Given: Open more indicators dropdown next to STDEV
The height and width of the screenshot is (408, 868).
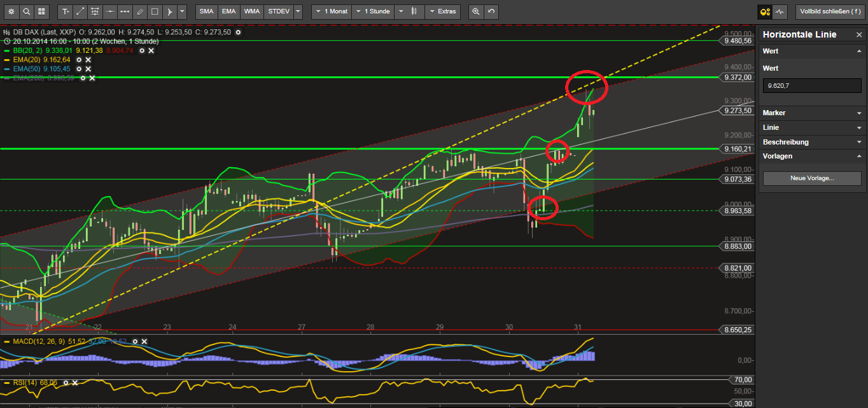Looking at the screenshot, I should pos(298,11).
